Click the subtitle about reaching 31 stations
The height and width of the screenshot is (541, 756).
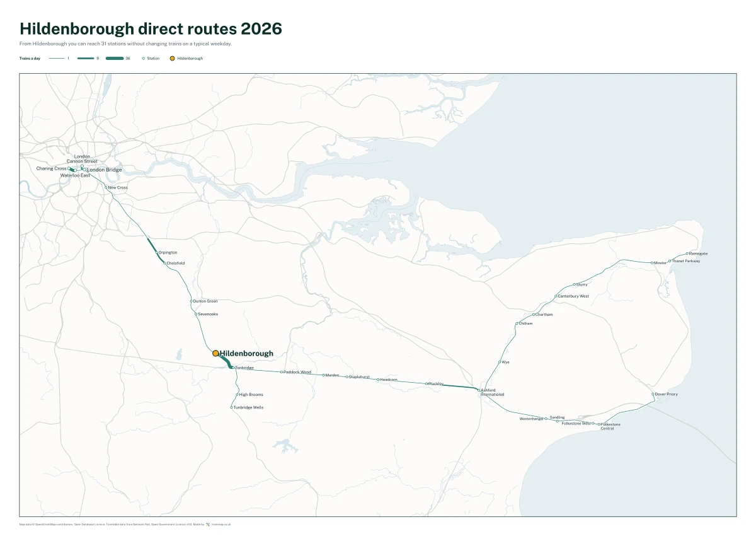click(125, 44)
